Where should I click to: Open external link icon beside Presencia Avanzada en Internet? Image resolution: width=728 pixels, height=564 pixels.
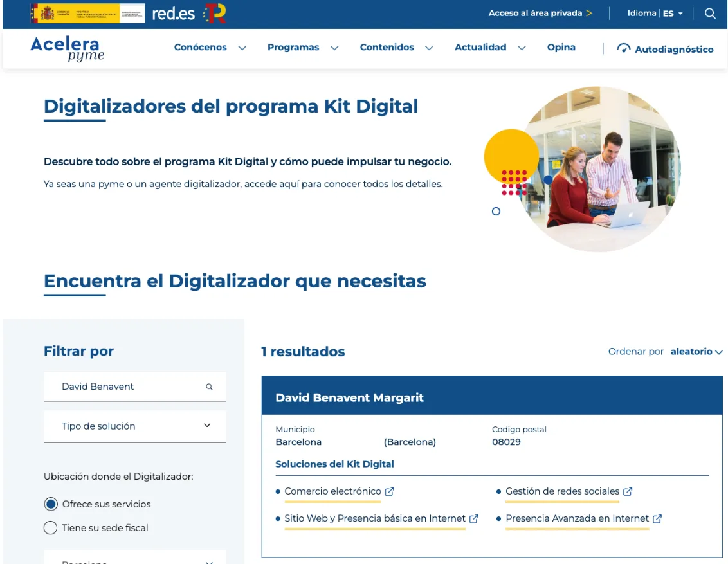(x=657, y=518)
